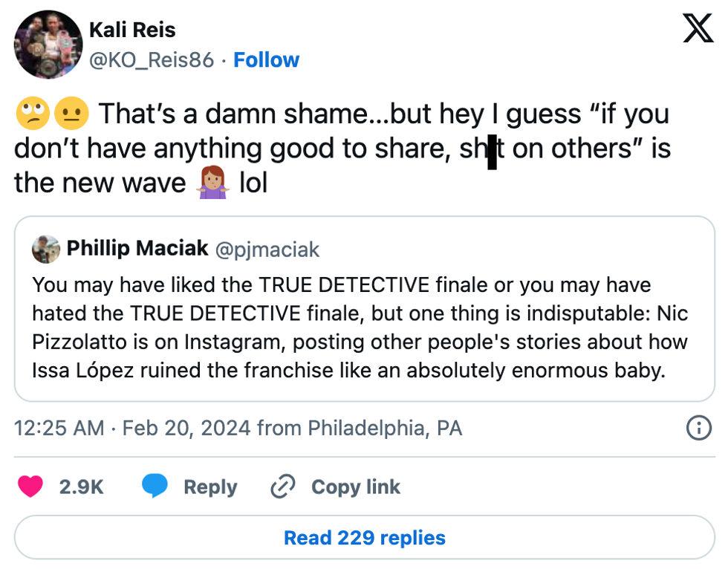Click the blue reply bubble icon
The height and width of the screenshot is (569, 728).
coord(155,487)
